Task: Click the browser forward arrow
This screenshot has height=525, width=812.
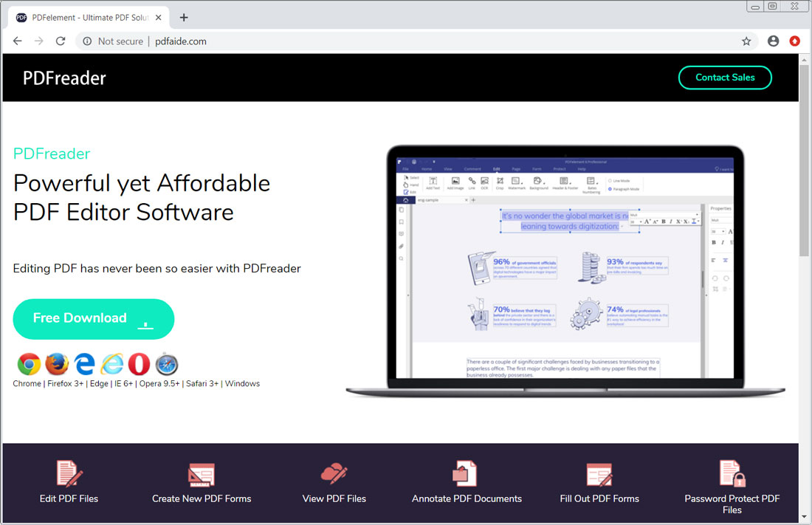Action: (39, 41)
